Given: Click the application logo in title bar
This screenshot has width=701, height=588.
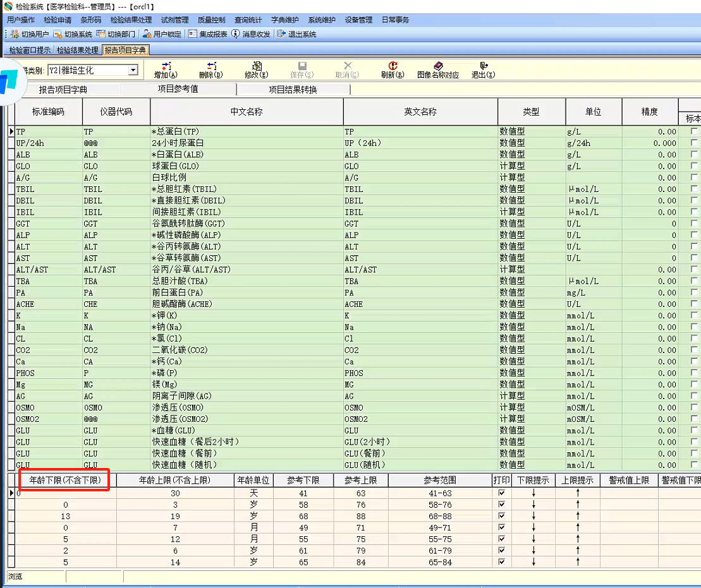Looking at the screenshot, I should click(x=8, y=6).
